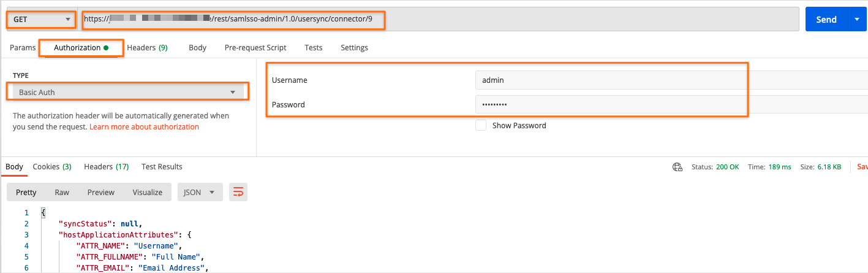
Task: Open the Cookies (3) response tab
Action: tap(52, 167)
